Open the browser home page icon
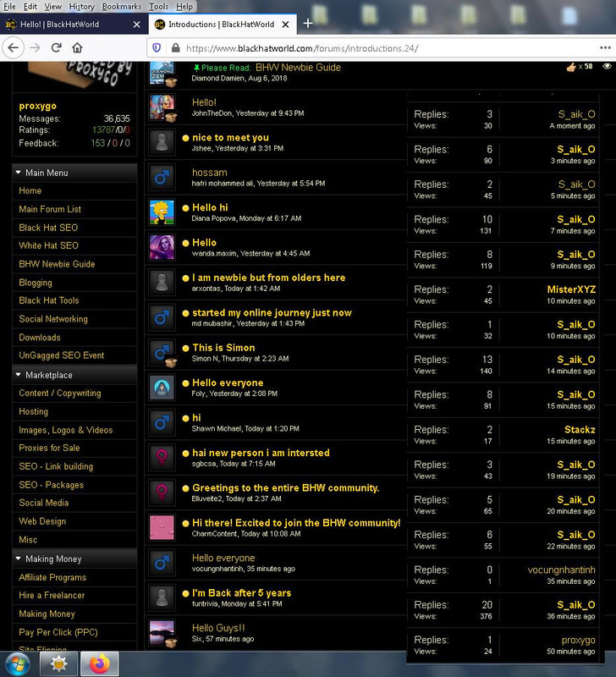The image size is (616, 677). 77,48
